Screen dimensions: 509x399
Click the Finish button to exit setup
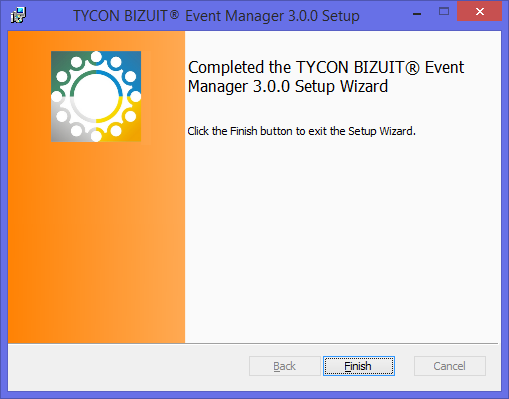coord(359,366)
